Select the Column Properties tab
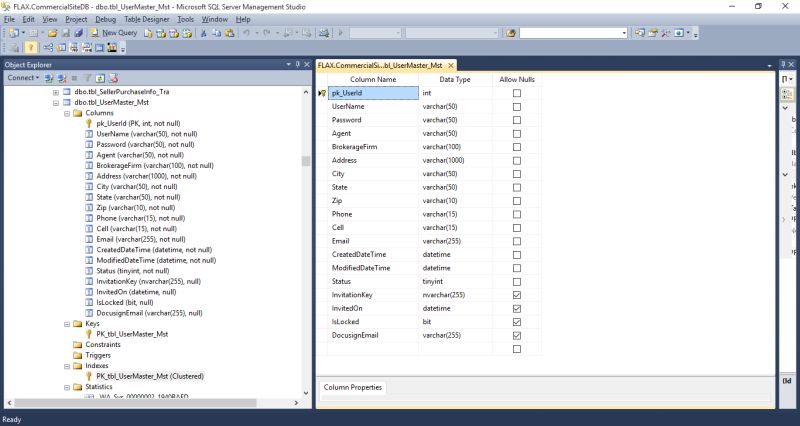The width and height of the screenshot is (800, 426). point(353,387)
